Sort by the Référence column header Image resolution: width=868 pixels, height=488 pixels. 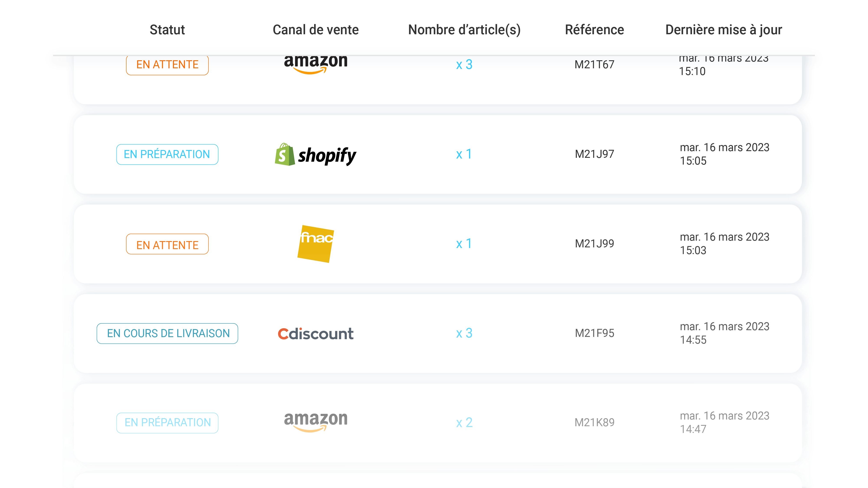pos(594,30)
